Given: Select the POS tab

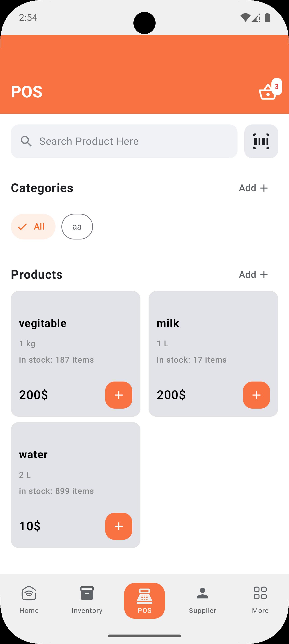Looking at the screenshot, I should pos(144,600).
